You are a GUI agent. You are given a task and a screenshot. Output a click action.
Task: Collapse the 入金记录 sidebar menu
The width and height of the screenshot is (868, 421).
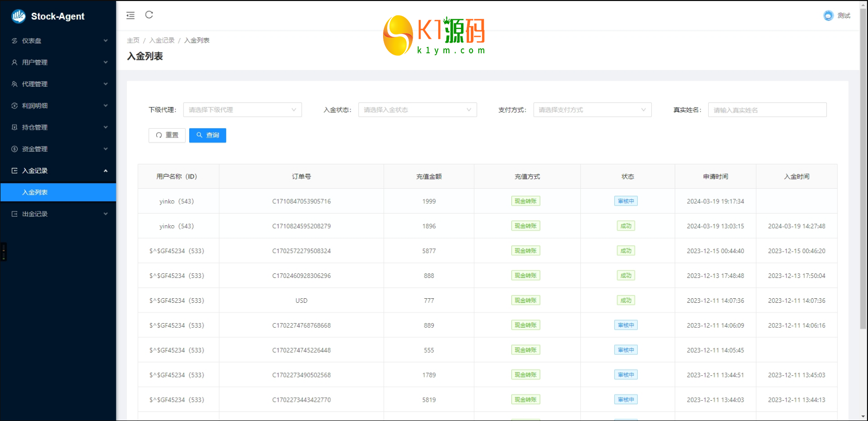(58, 171)
